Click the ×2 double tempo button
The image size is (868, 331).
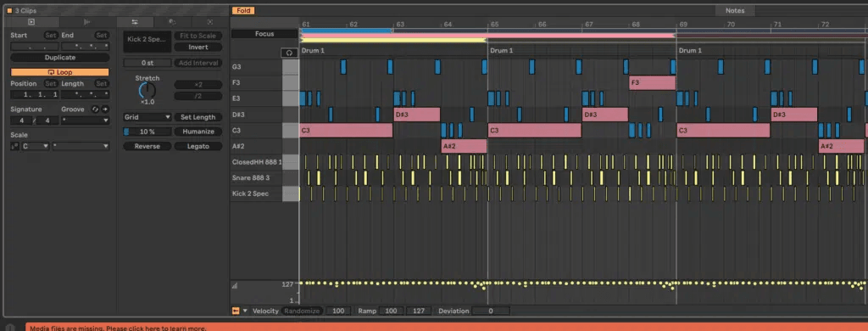198,85
